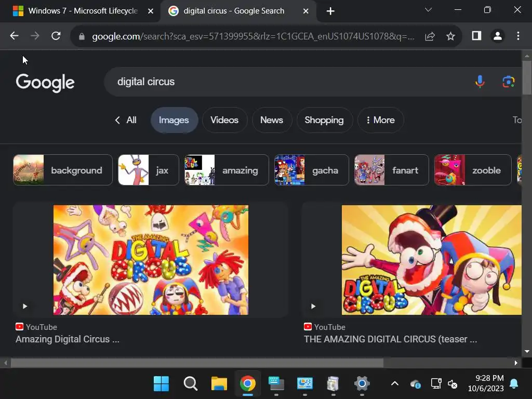Open THE AMAZING DIGITAL CIRCUS (teaser link
Viewport: 532px width, 399px height.
[x=390, y=339]
